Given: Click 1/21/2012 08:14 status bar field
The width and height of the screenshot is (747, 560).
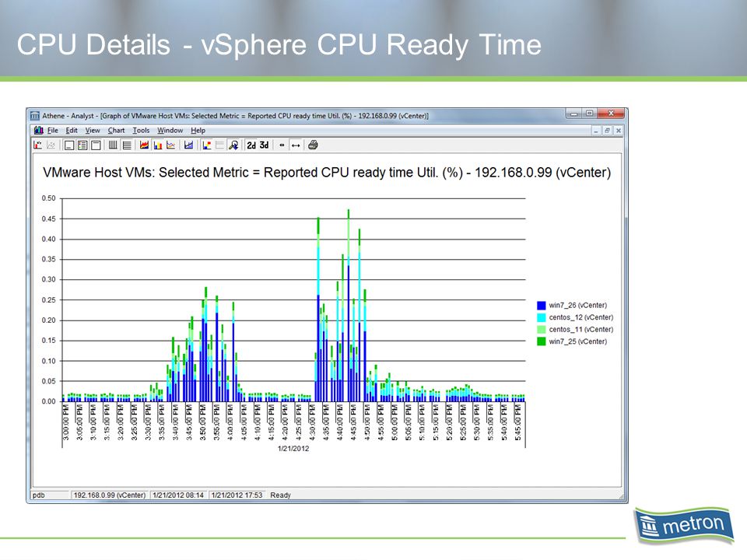Looking at the screenshot, I should tap(178, 495).
